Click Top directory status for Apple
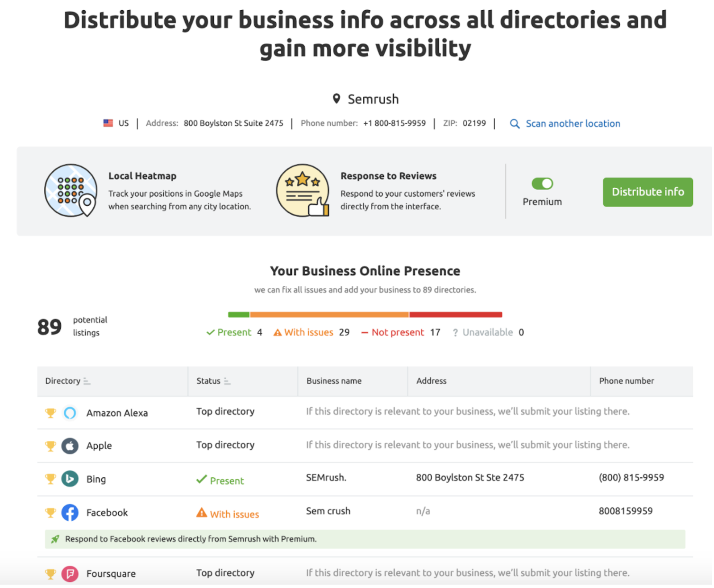 pos(225,445)
